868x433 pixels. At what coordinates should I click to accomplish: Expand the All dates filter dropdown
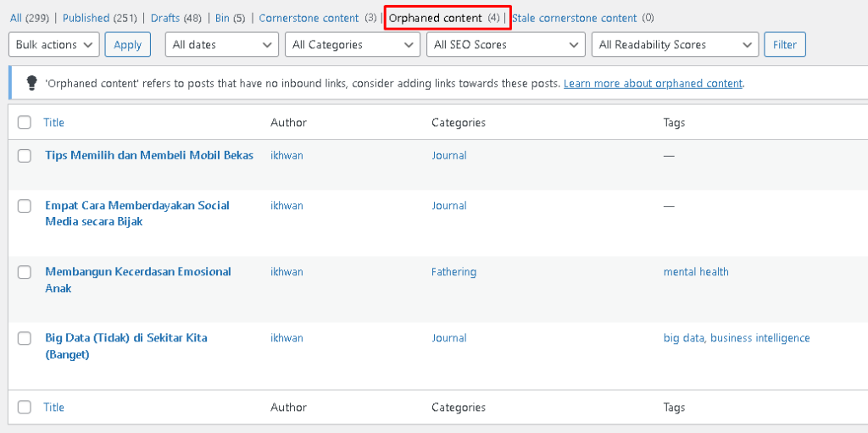pos(222,45)
